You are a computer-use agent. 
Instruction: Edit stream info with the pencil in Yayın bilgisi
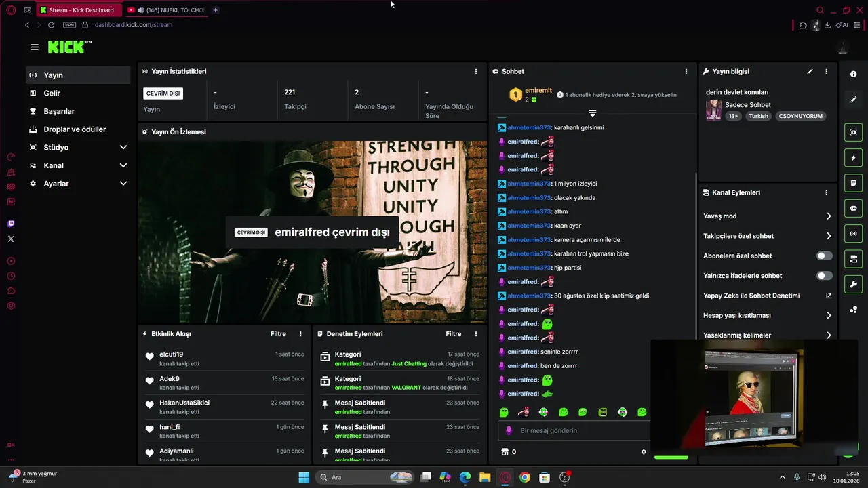[810, 71]
